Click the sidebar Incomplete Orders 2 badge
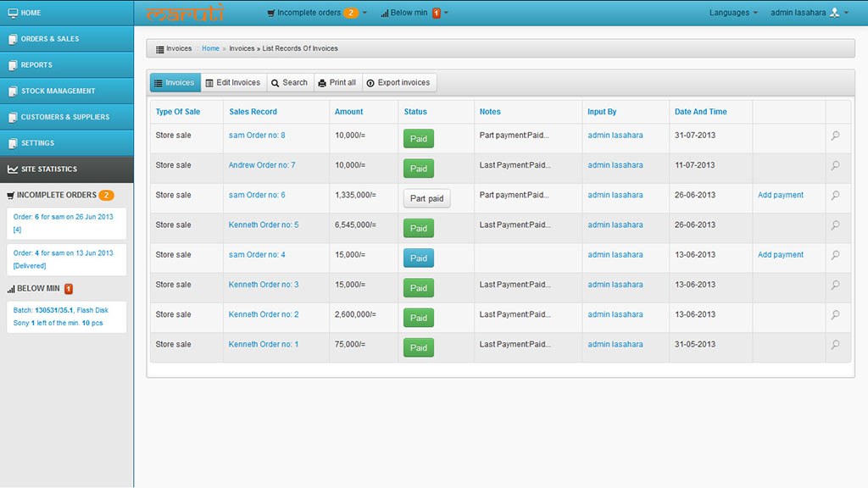868x488 pixels. tap(106, 196)
